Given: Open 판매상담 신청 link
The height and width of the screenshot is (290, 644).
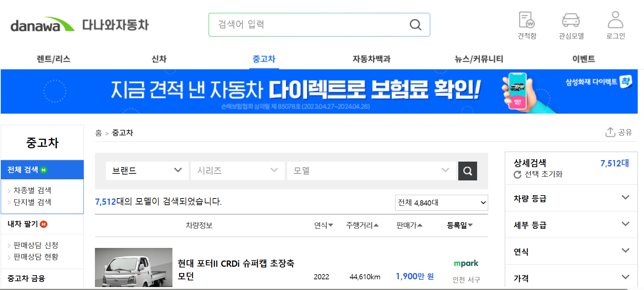Looking at the screenshot, I should 36,245.
